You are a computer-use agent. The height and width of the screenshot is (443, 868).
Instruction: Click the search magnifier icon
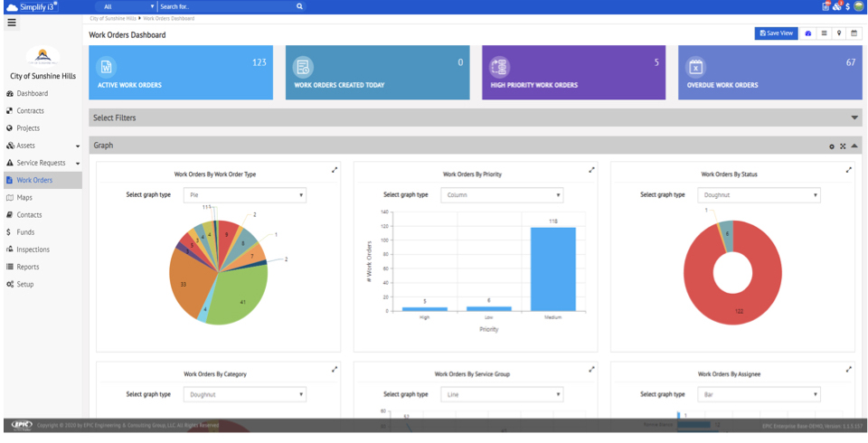[x=299, y=6]
